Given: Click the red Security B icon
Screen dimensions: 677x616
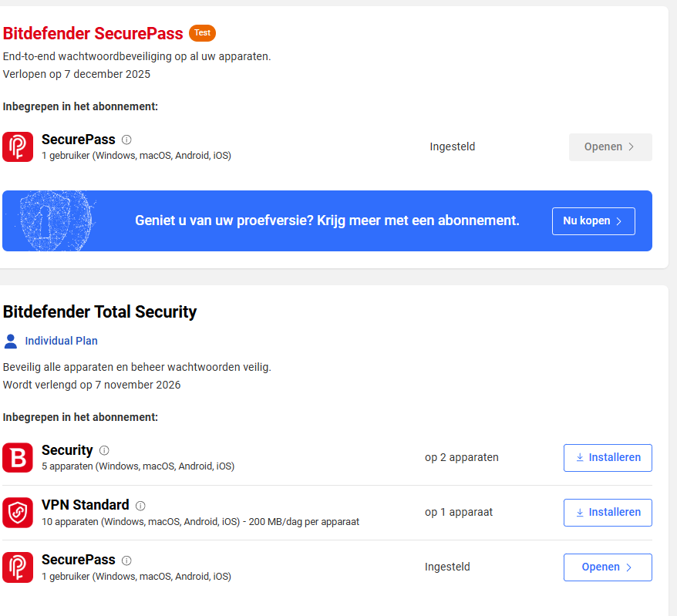Looking at the screenshot, I should tap(18, 457).
